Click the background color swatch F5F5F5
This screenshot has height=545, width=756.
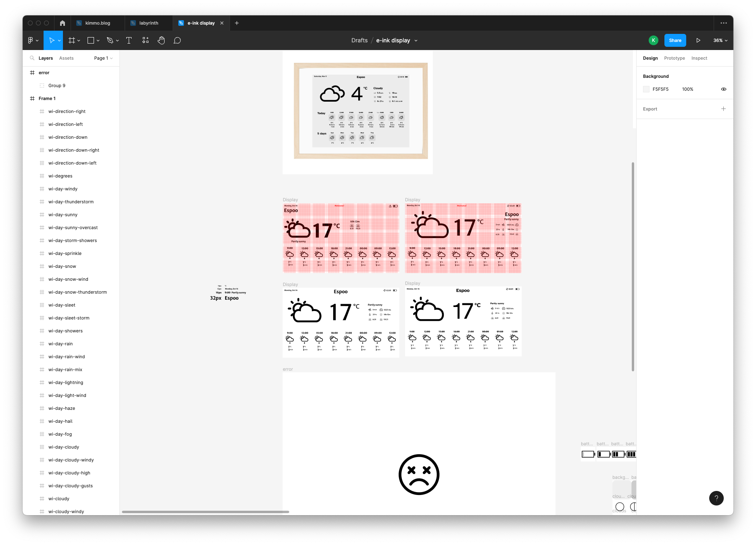click(646, 89)
